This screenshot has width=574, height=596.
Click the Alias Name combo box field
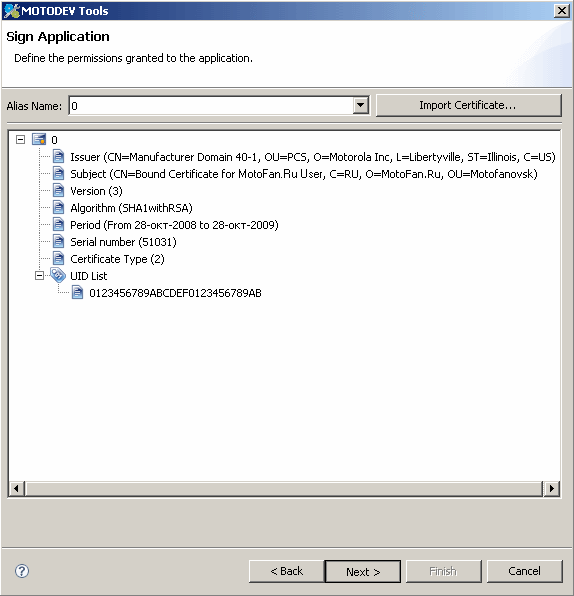(219, 106)
